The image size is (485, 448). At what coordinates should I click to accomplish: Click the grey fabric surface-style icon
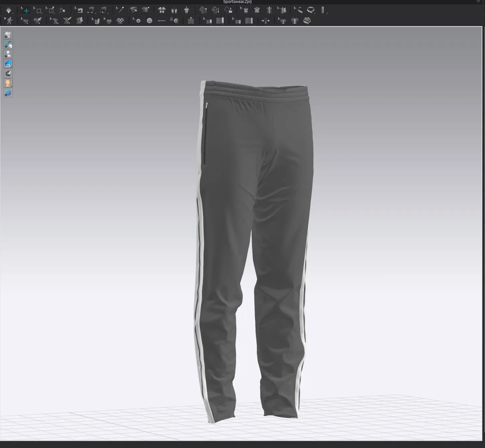point(8,73)
